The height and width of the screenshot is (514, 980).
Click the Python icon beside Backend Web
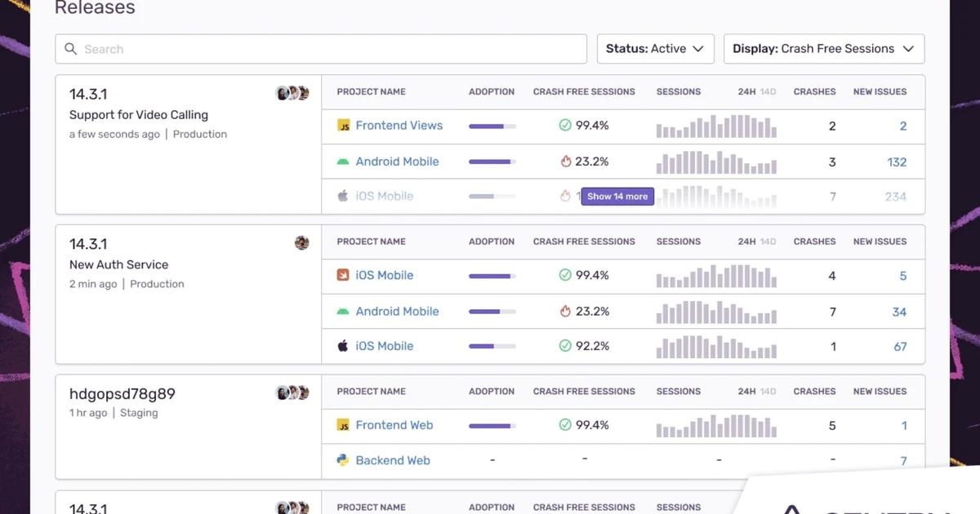tap(344, 460)
